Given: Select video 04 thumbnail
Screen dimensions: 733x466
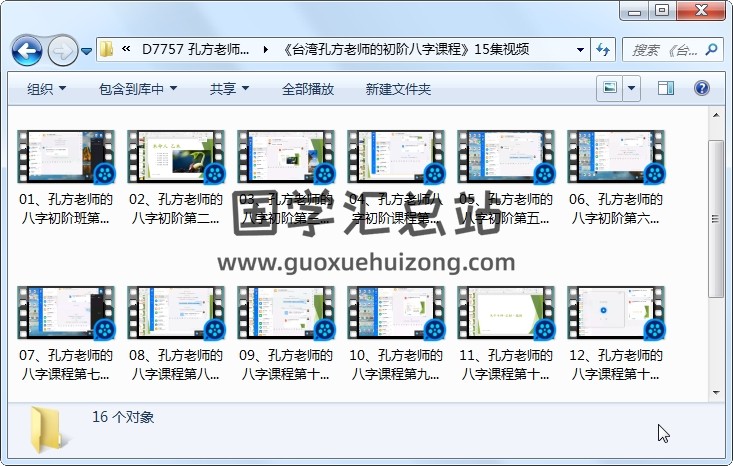Looking at the screenshot, I should pyautogui.click(x=395, y=157).
